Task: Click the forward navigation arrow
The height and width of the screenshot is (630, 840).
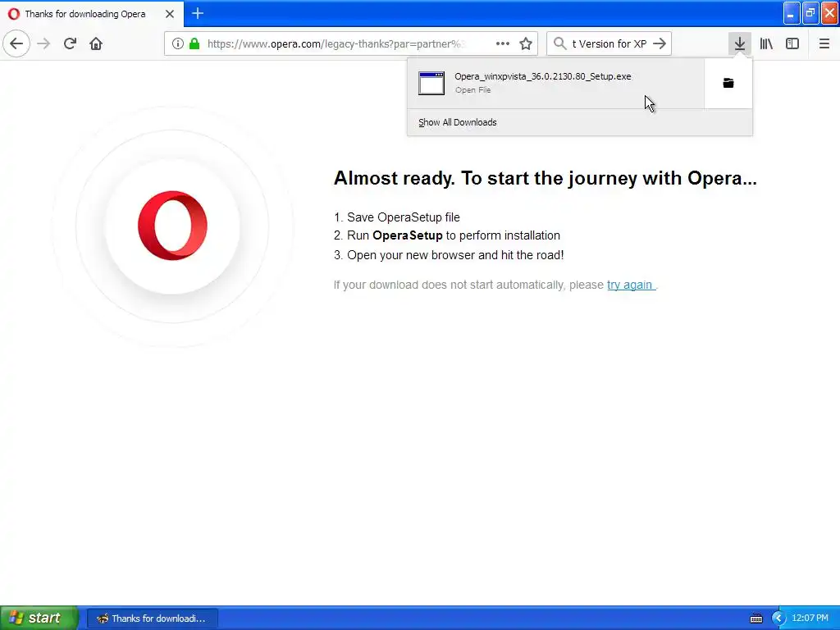Action: point(43,43)
